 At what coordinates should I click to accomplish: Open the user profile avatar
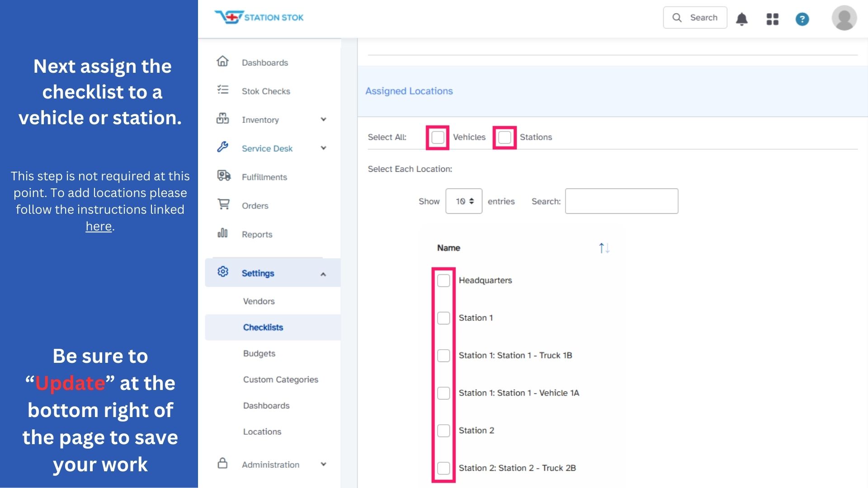(x=844, y=18)
